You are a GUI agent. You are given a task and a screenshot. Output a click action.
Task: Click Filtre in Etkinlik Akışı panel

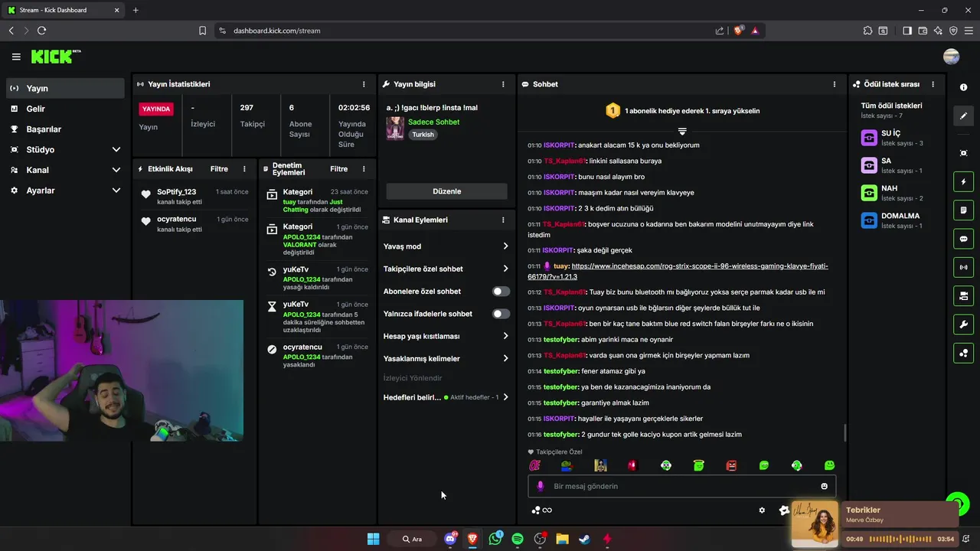(219, 169)
